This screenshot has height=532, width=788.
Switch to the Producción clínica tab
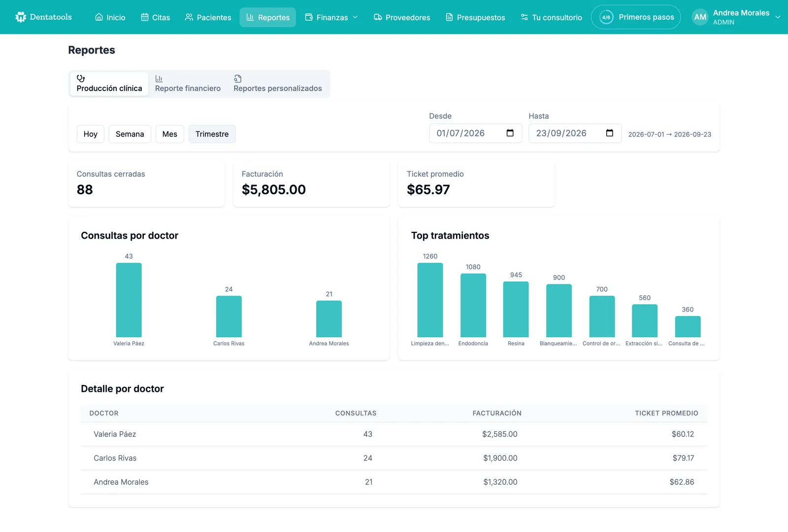(x=109, y=84)
